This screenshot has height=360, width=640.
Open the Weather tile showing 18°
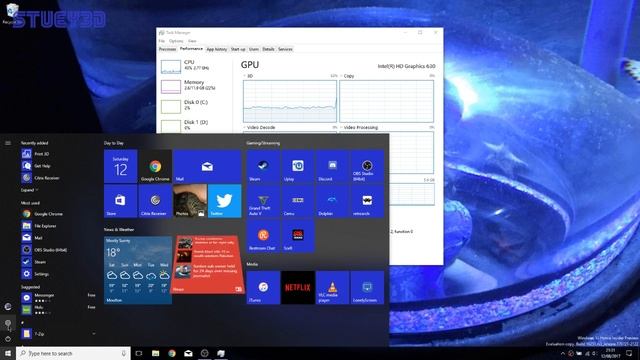[138, 270]
